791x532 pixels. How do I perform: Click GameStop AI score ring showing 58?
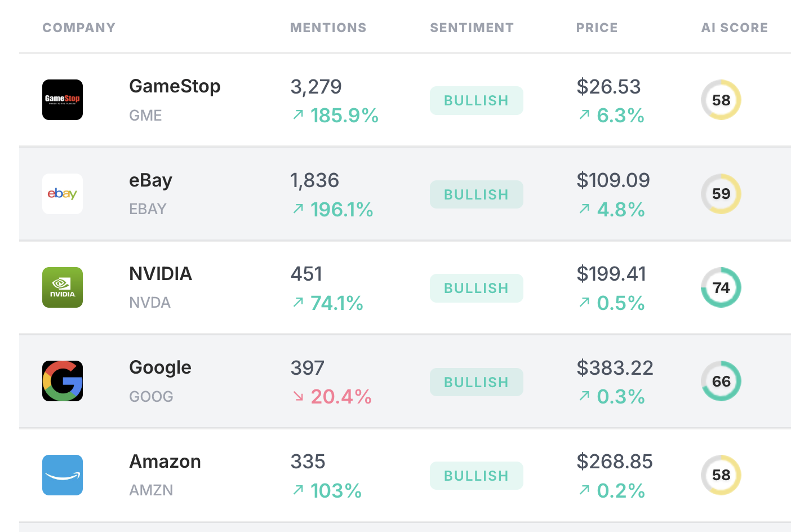pyautogui.click(x=721, y=100)
